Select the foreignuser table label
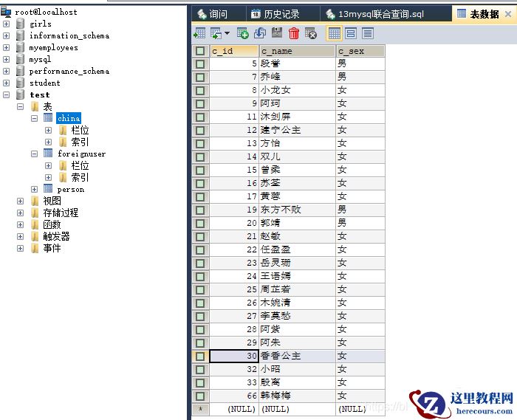This screenshot has width=517, height=420. pos(81,154)
